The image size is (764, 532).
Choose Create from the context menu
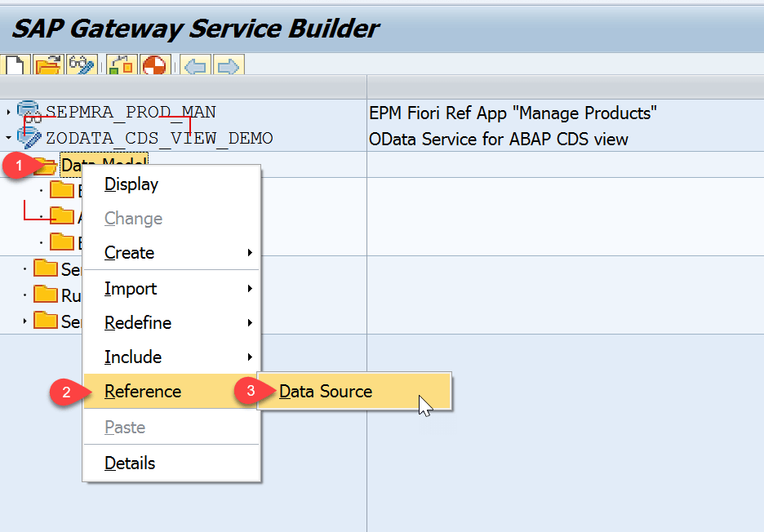tap(171, 252)
